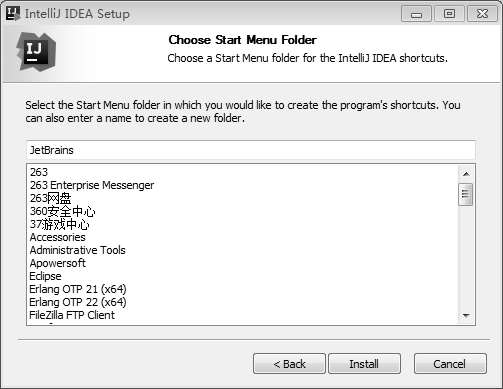Select the Apowersoft folder
The image size is (503, 389).
click(x=58, y=263)
